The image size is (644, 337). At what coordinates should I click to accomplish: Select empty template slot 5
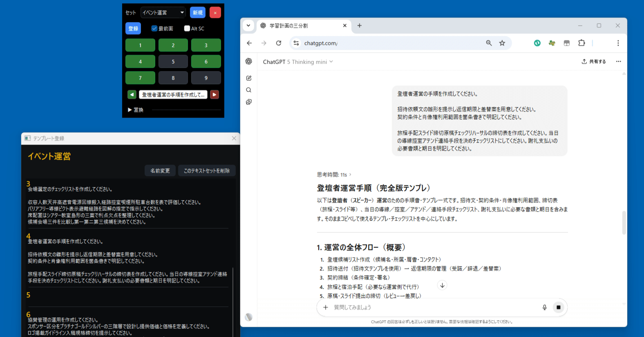173,61
